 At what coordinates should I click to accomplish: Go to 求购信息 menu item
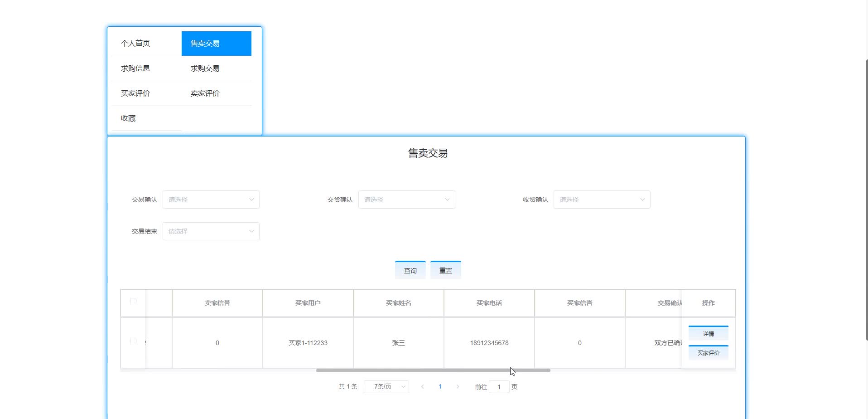pos(147,68)
